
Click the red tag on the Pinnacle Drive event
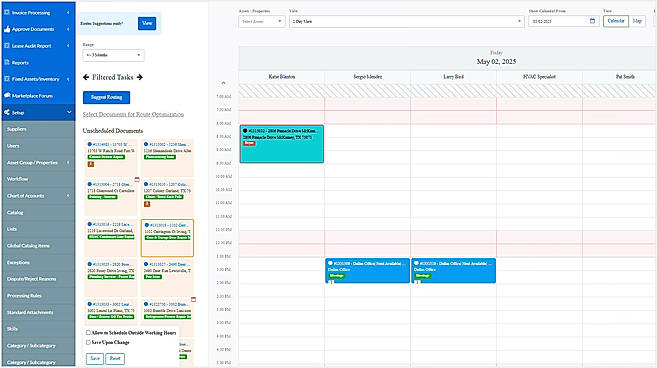tap(249, 143)
